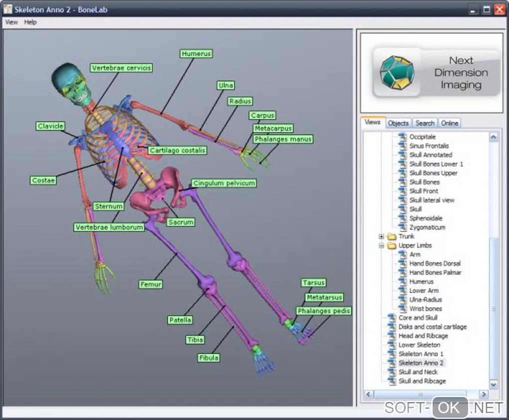Choose Skeleton Anno 1 in the tree

[421, 354]
